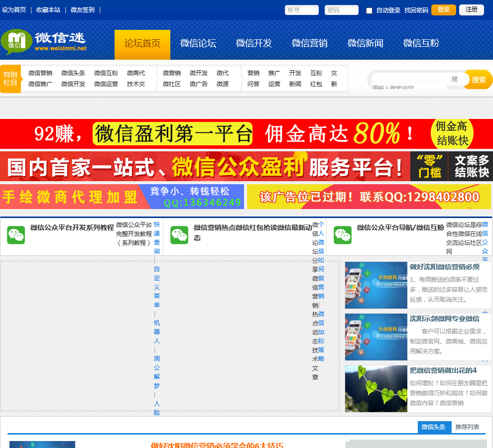493x448 pixels.
Task: Open article 沈阳示剑微网专业微信
Action: (445, 319)
